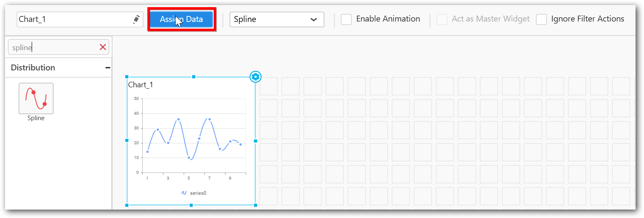The height and width of the screenshot is (218, 644).
Task: Click the pencil edit icon in the Chart_1 name field
Action: point(136,19)
